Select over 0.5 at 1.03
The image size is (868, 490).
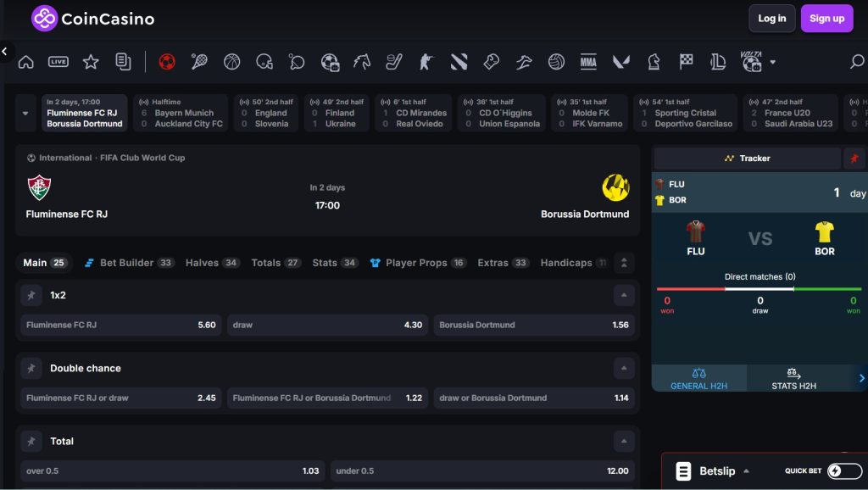[x=173, y=471]
